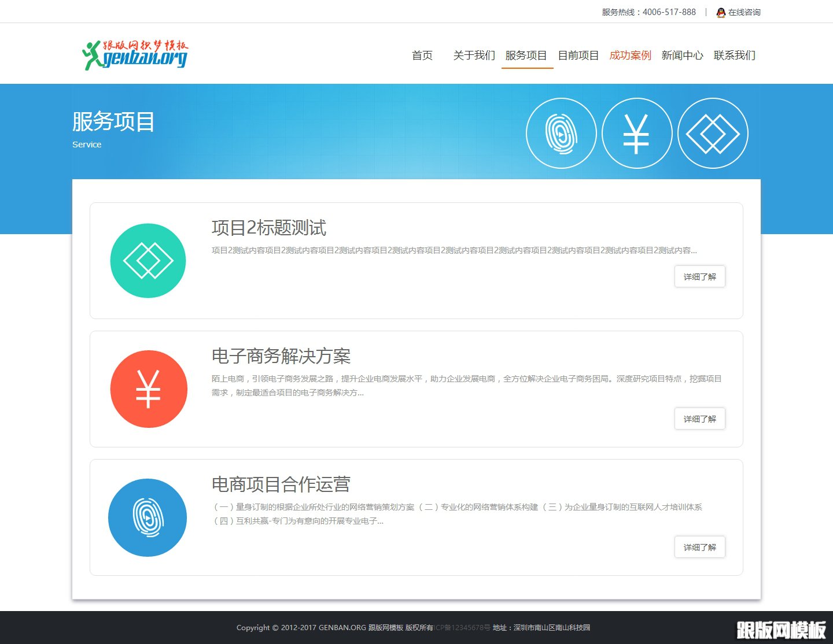Viewport: 833px width, 644px height.
Task: Click 详细了解 under 电商项目合作运营
Action: [x=699, y=547]
